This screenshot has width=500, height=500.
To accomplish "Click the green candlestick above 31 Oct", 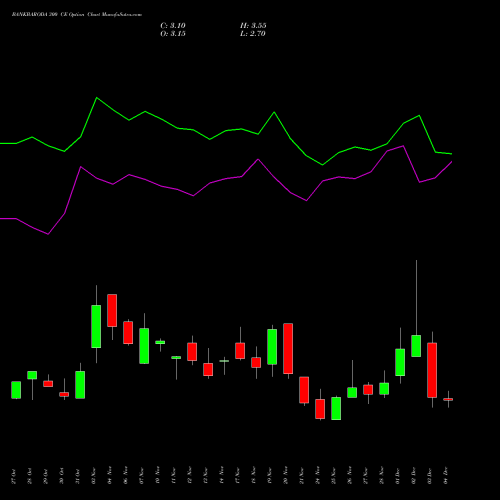I will point(80,385).
